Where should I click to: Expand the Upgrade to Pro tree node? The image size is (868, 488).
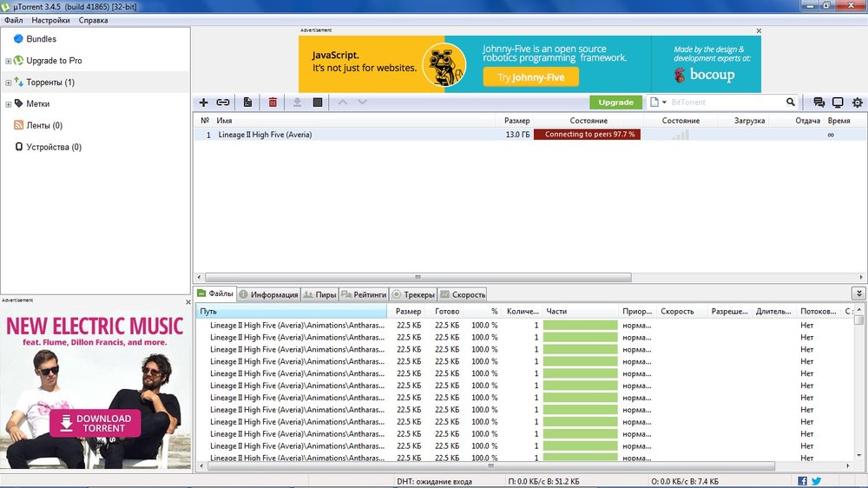(9, 61)
